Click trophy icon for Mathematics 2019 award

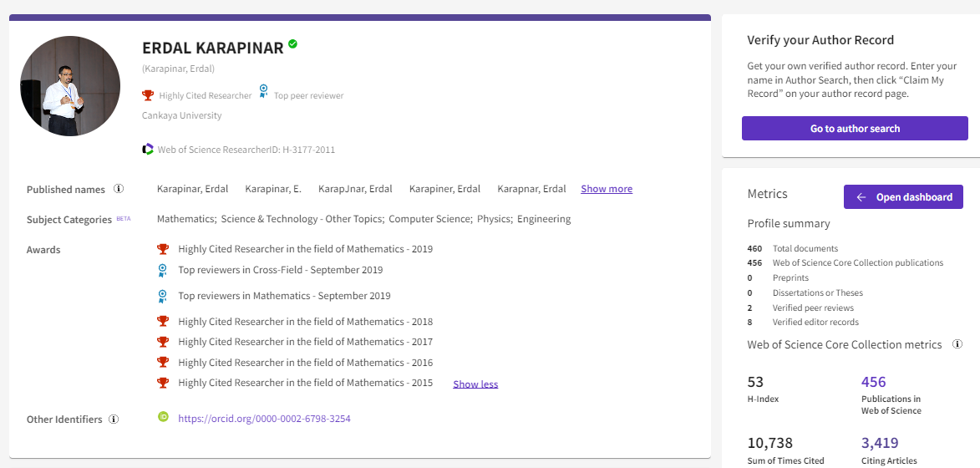click(163, 249)
